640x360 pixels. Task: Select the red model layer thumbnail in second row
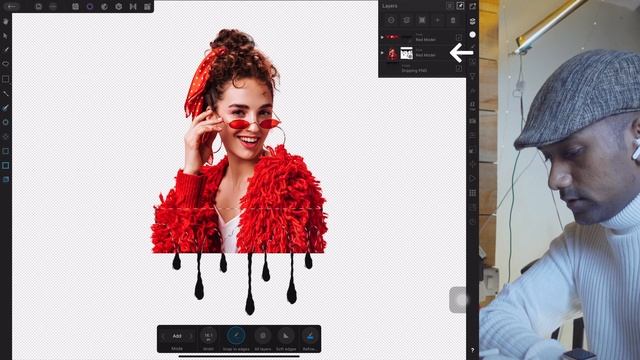pos(392,53)
